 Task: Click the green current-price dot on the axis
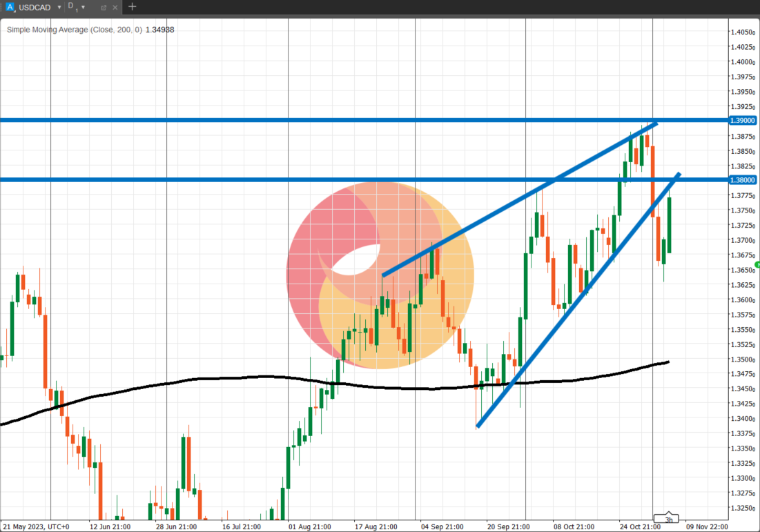(x=757, y=264)
